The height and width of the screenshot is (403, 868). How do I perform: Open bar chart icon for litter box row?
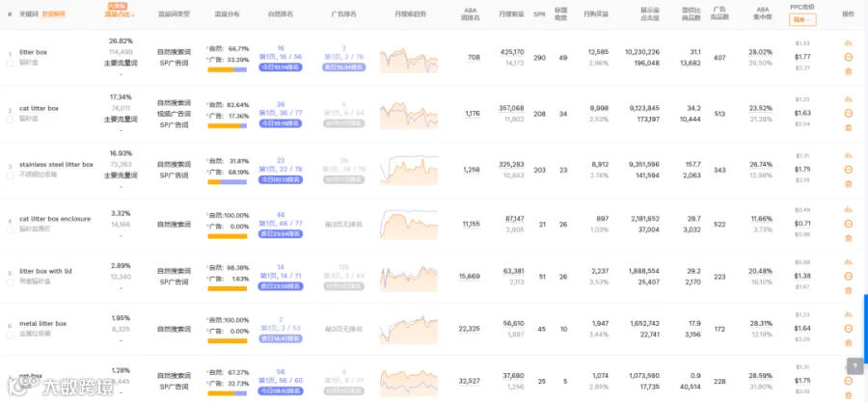pos(848,42)
